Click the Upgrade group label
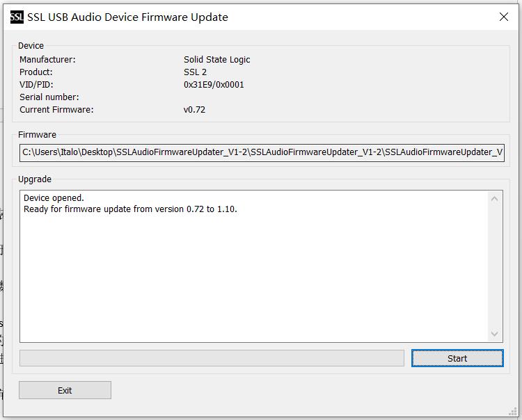Viewport: 522px width, 420px height. coord(35,179)
